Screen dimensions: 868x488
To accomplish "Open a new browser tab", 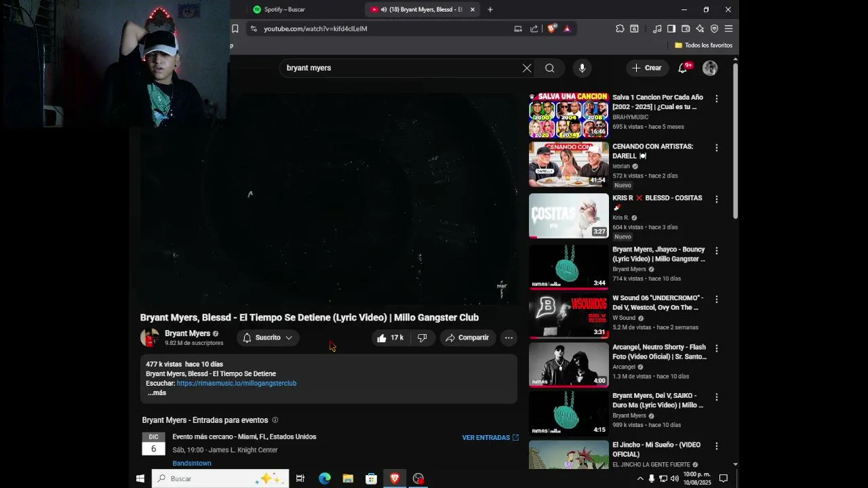I will coord(490,9).
